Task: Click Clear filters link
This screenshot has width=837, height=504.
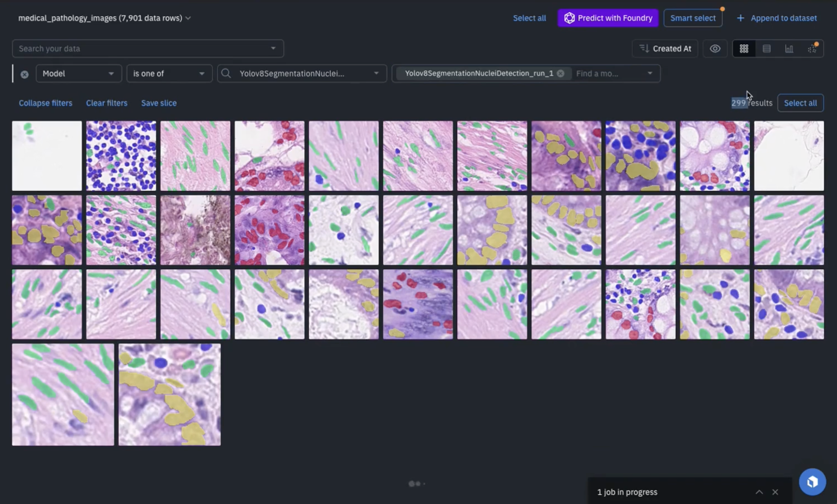Action: tap(107, 103)
